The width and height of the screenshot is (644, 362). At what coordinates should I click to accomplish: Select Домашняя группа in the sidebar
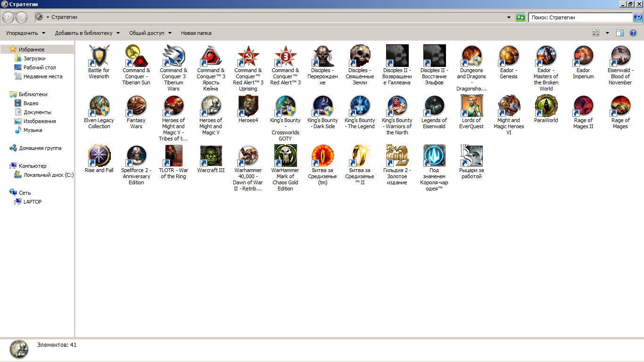point(40,148)
